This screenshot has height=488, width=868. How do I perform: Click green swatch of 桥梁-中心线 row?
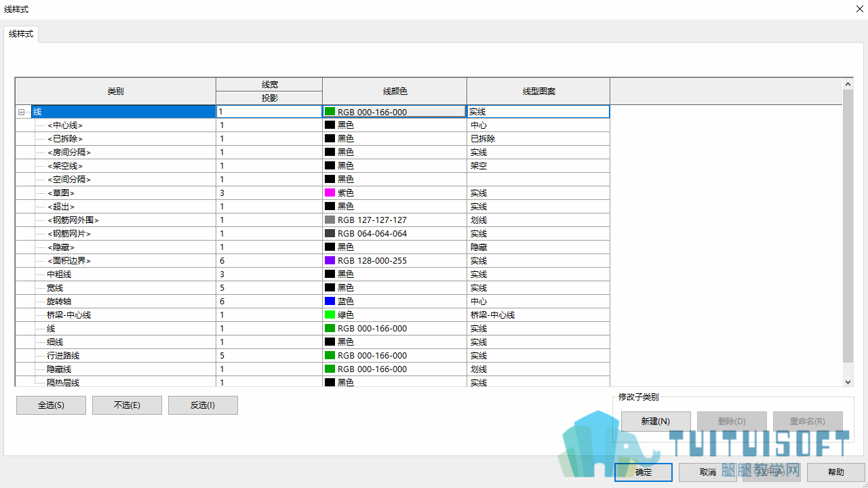[x=330, y=315]
